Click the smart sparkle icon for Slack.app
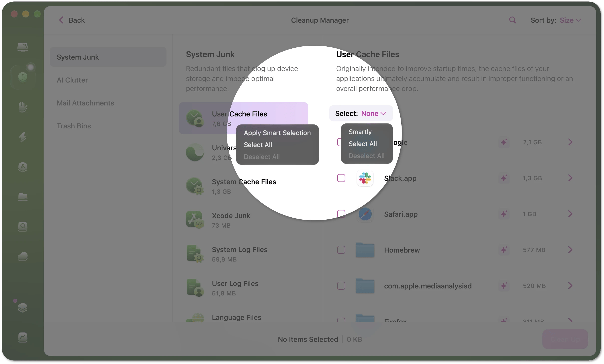 point(504,178)
